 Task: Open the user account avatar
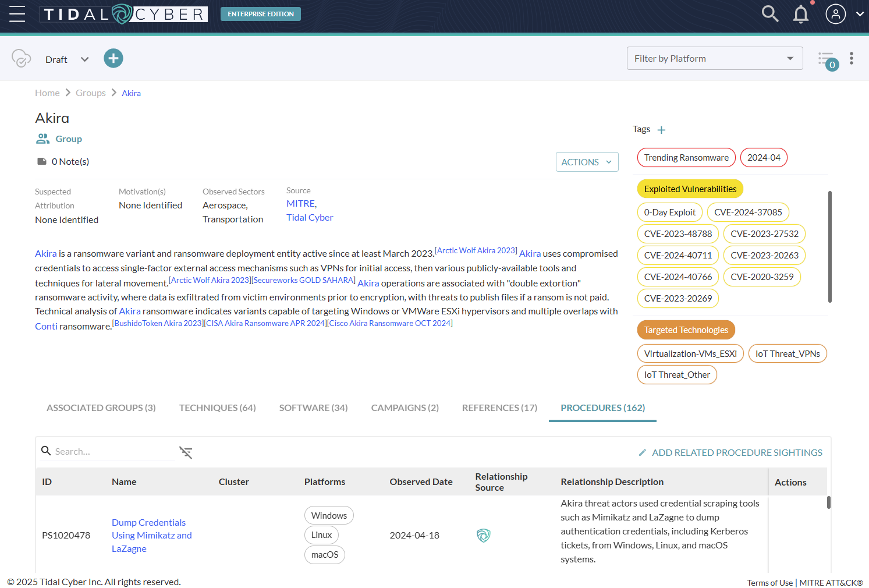click(x=835, y=14)
